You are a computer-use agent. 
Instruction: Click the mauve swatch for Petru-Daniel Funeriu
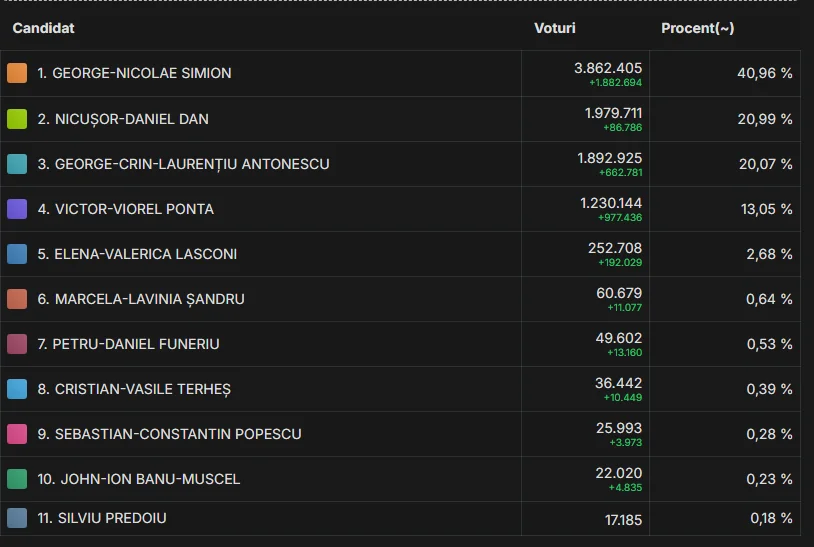point(17,344)
